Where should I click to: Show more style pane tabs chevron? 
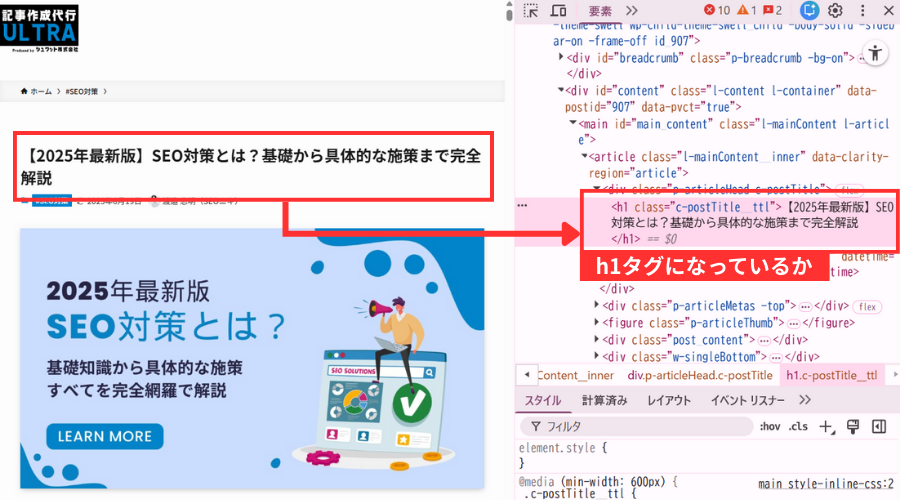(805, 400)
